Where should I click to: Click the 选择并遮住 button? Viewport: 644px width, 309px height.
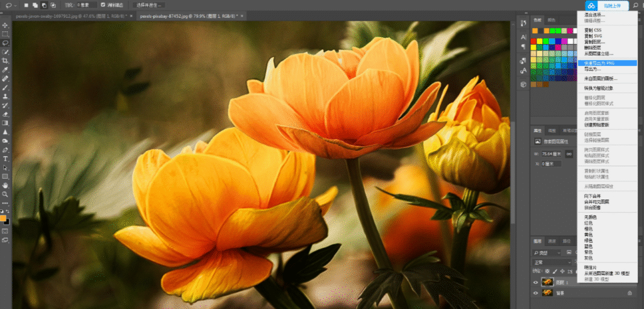pyautogui.click(x=150, y=5)
